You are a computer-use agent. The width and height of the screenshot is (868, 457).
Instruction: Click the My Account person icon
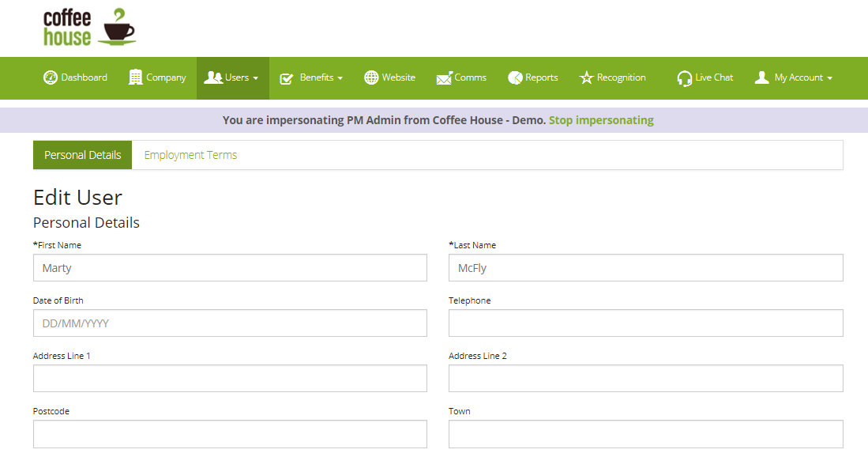click(x=761, y=77)
